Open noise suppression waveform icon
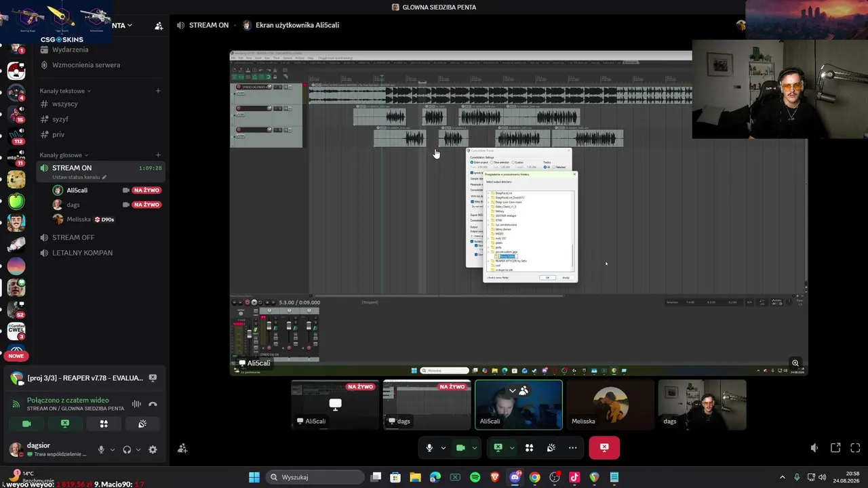Image resolution: width=868 pixels, height=488 pixels. [x=136, y=404]
